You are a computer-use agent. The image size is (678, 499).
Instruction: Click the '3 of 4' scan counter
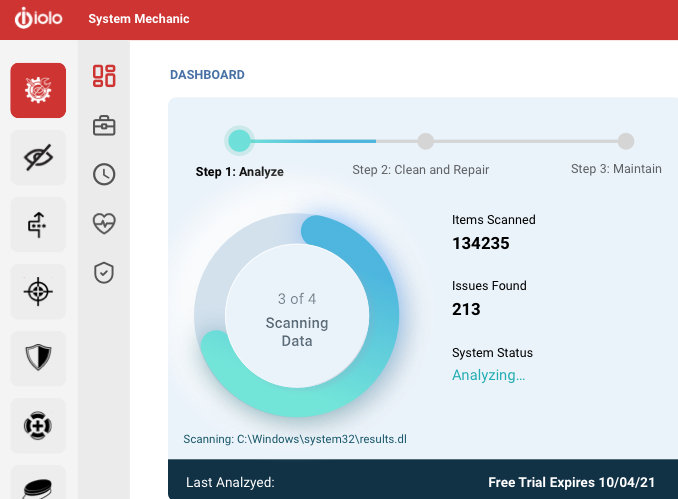click(297, 299)
